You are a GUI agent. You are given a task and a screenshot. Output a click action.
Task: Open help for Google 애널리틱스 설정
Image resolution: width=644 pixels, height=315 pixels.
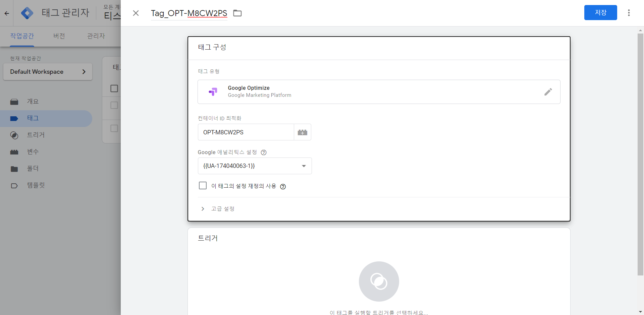tap(264, 152)
